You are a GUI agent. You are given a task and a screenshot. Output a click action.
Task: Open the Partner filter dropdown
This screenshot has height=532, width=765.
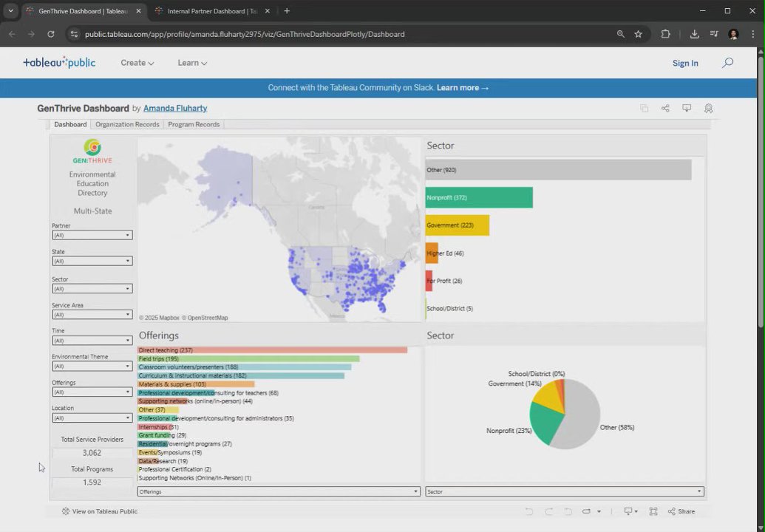tap(92, 235)
